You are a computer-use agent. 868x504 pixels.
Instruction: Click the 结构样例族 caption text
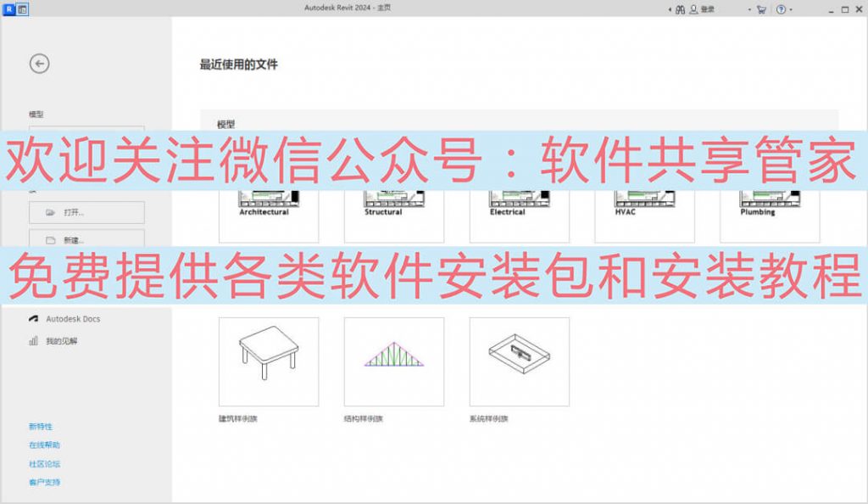(x=364, y=418)
